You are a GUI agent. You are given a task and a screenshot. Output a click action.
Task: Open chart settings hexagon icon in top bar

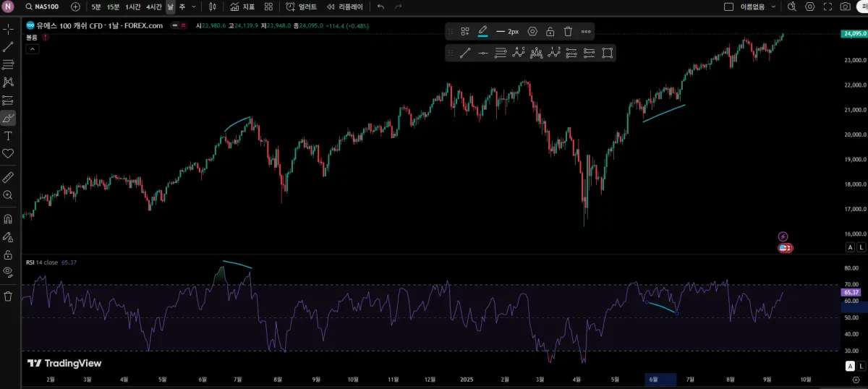tap(810, 7)
